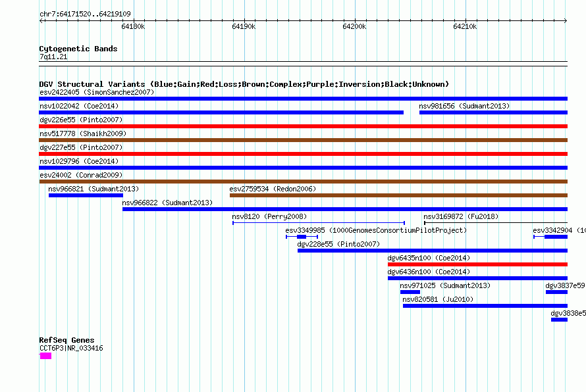The height and width of the screenshot is (392, 586).
Task: Select the dgv3837e59 variant label
Action: (566, 285)
